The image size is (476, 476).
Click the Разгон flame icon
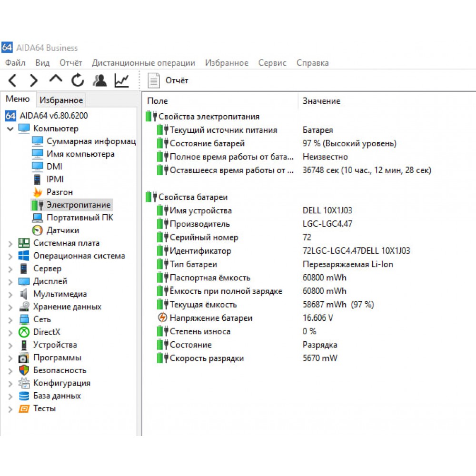point(38,192)
